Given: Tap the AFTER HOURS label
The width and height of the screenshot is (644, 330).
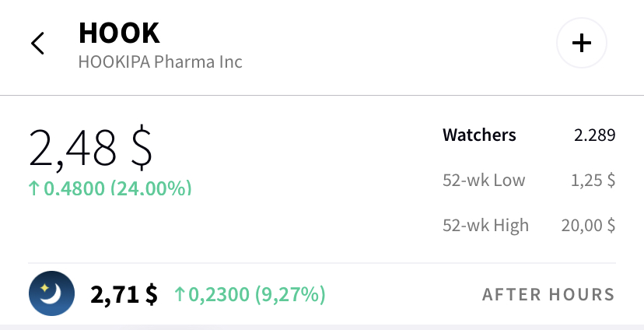Looking at the screenshot, I should [x=548, y=294].
